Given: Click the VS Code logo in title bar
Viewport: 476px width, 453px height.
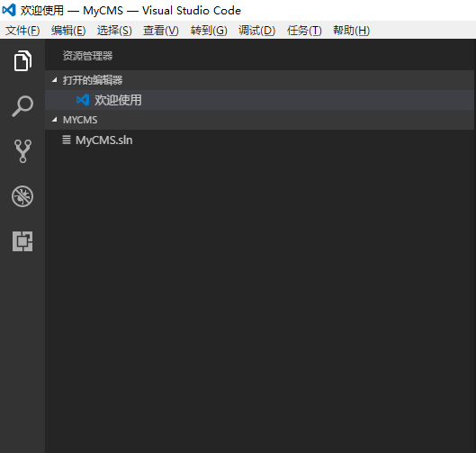Looking at the screenshot, I should click(9, 10).
